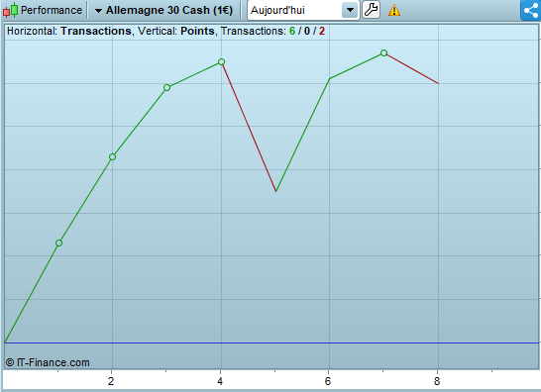Click the neutral transactions count 0

coord(307,31)
